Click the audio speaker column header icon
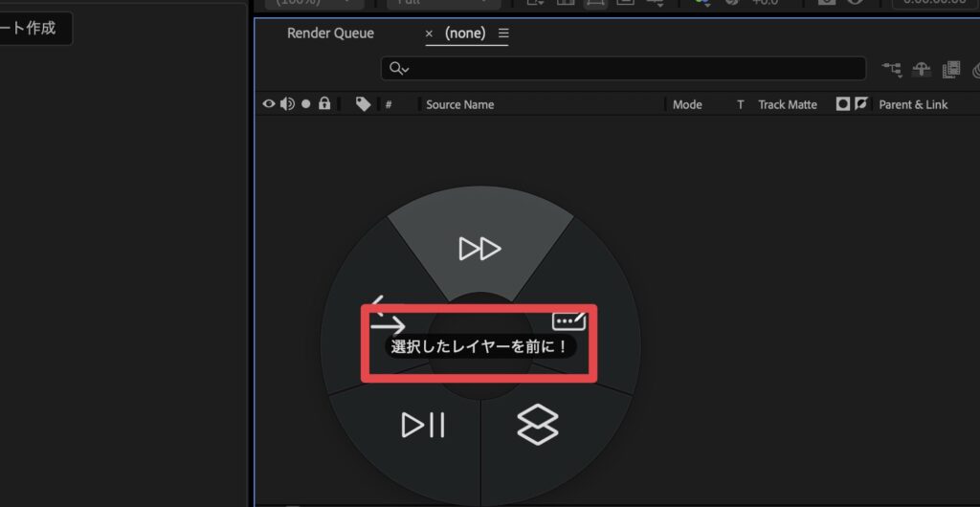980x507 pixels. point(287,104)
